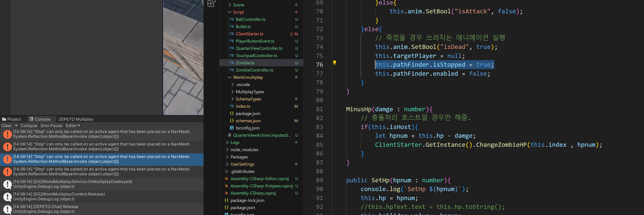
Task: Open Assembly-CSharp-firstpass.csproj file
Action: pos(261,186)
